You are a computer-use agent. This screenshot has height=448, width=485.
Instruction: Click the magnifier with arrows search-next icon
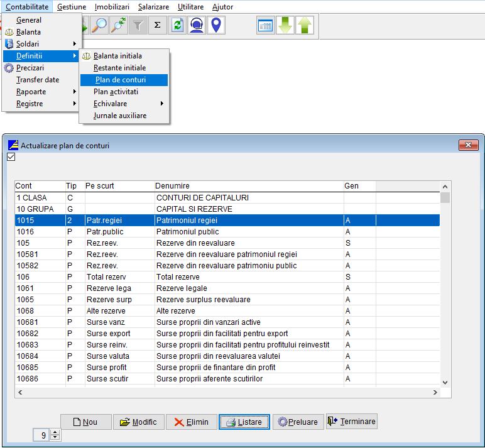(x=119, y=25)
